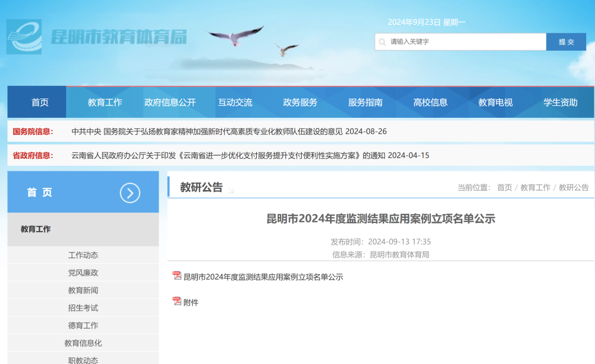Click the search magnifier icon

[x=382, y=42]
